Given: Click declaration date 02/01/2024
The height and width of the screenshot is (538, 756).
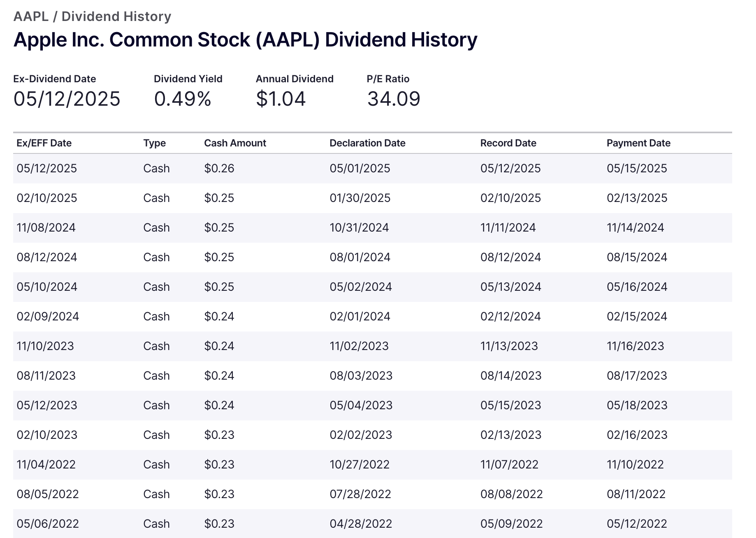Looking at the screenshot, I should coord(360,316).
